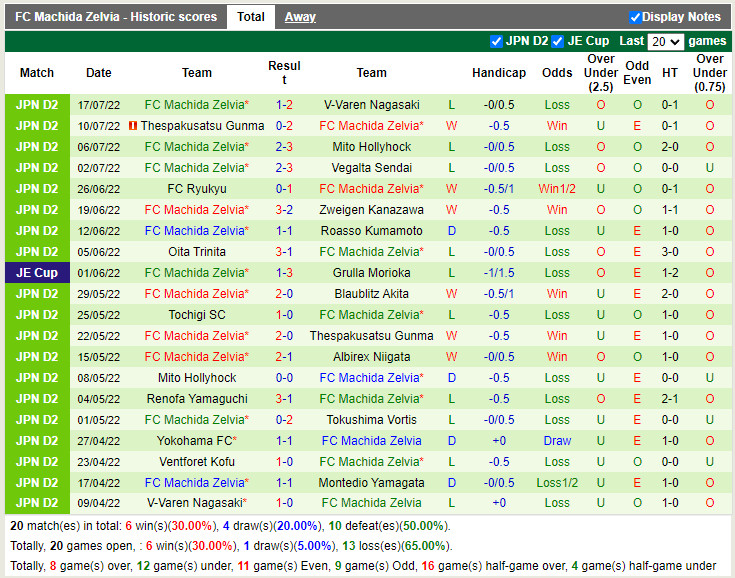Click Tokushima Vortis team name
Screen dimensions: 735x578
371,420
